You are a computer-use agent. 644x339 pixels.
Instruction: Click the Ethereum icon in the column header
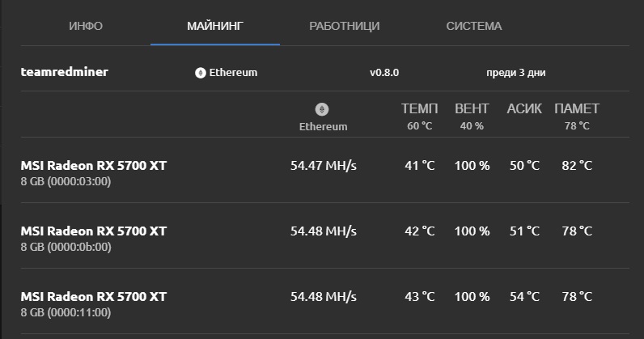click(x=323, y=109)
